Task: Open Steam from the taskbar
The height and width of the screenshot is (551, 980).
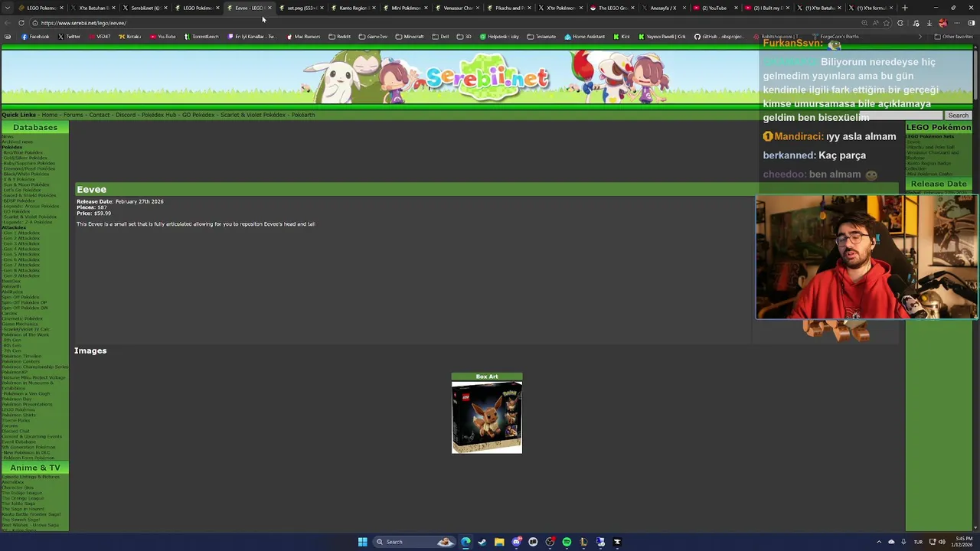Action: click(482, 542)
